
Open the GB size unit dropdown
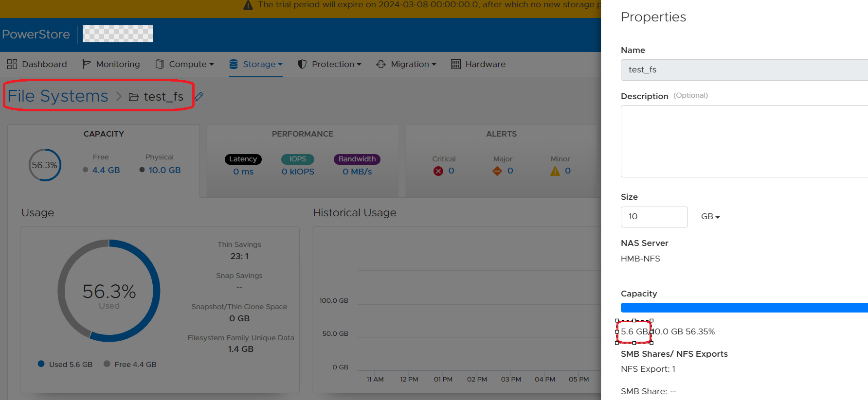[x=710, y=217]
